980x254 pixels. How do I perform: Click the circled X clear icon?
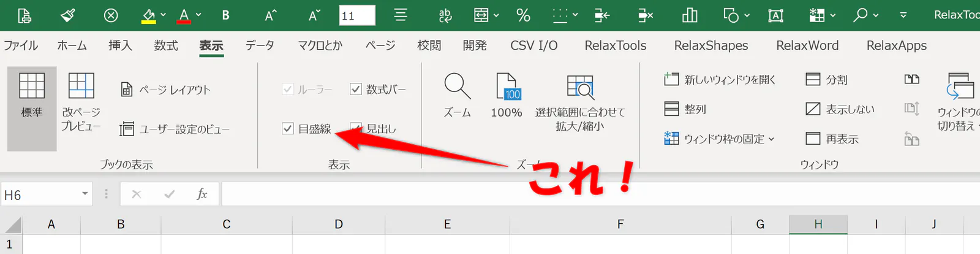[111, 15]
